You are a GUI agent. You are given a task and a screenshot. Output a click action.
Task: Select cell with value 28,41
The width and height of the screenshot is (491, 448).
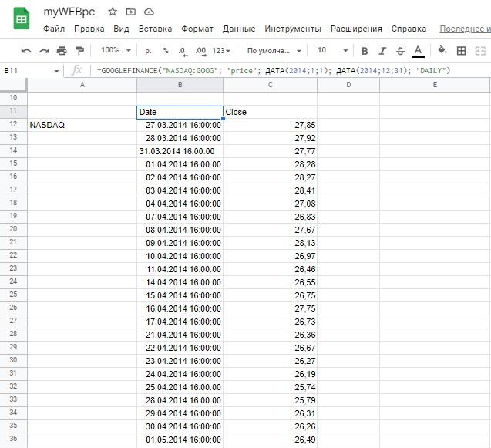[x=271, y=190]
